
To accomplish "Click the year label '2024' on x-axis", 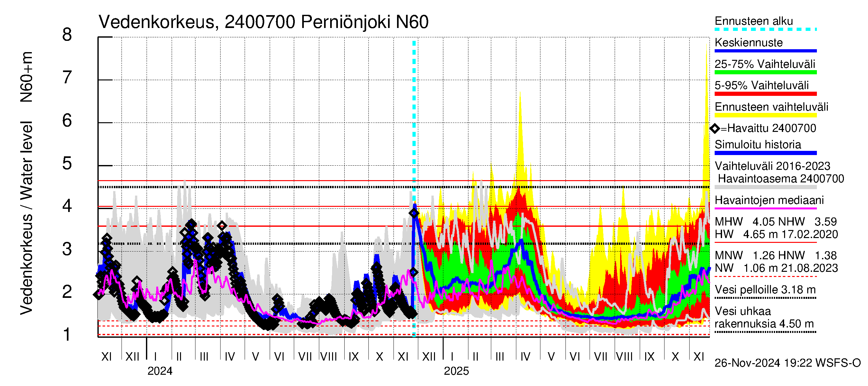I will (160, 371).
